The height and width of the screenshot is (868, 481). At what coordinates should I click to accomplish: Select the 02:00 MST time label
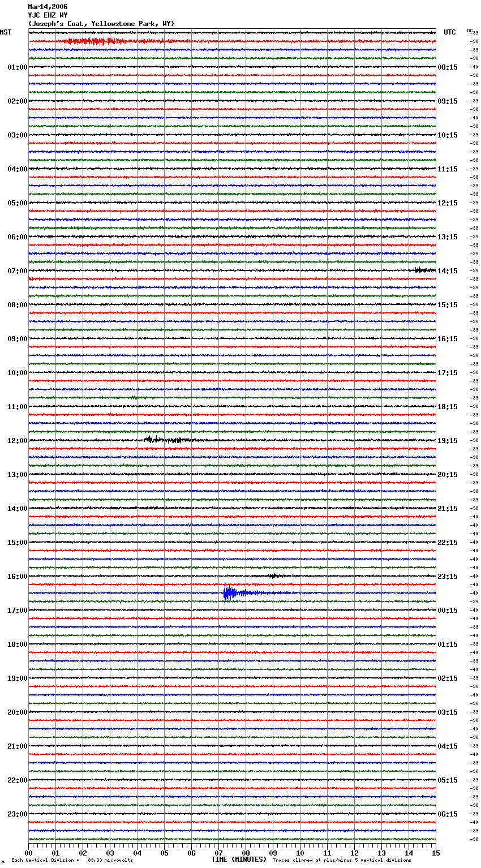tap(18, 101)
